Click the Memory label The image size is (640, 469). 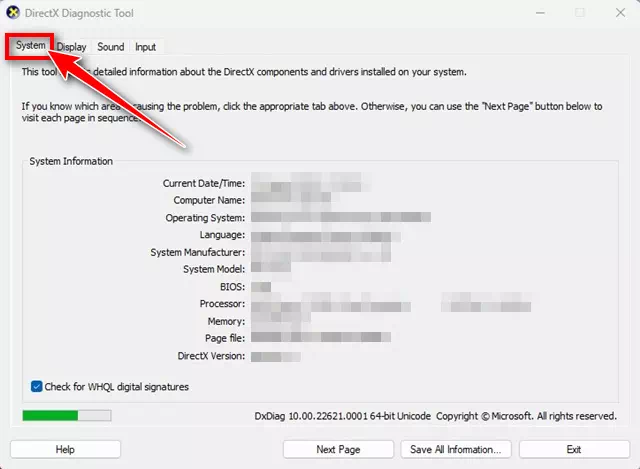pos(227,321)
